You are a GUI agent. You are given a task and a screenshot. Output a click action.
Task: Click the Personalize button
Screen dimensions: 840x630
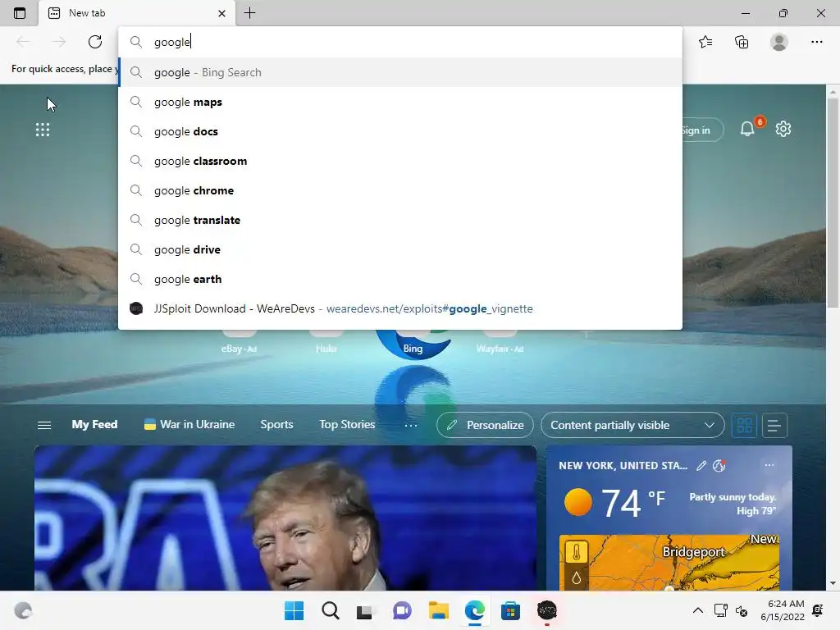coord(485,425)
